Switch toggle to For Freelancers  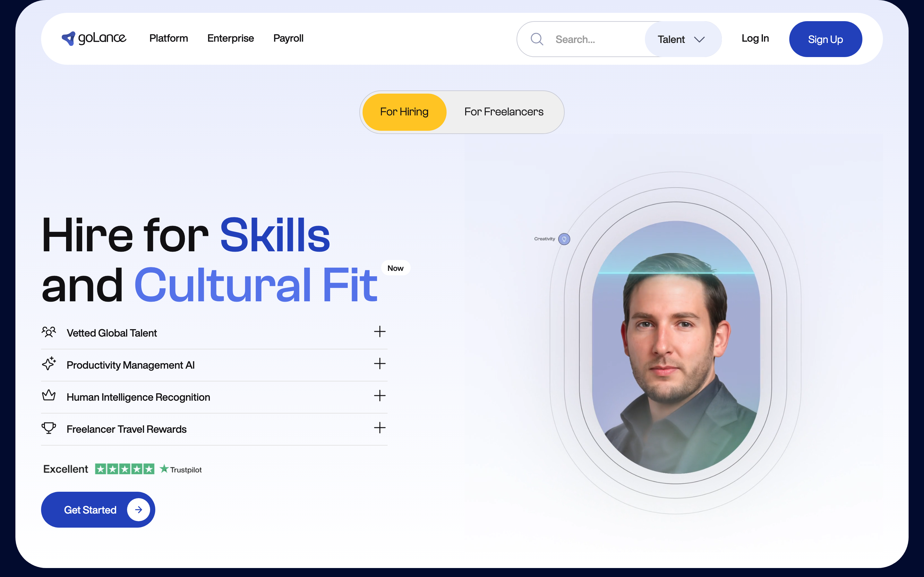coord(504,112)
